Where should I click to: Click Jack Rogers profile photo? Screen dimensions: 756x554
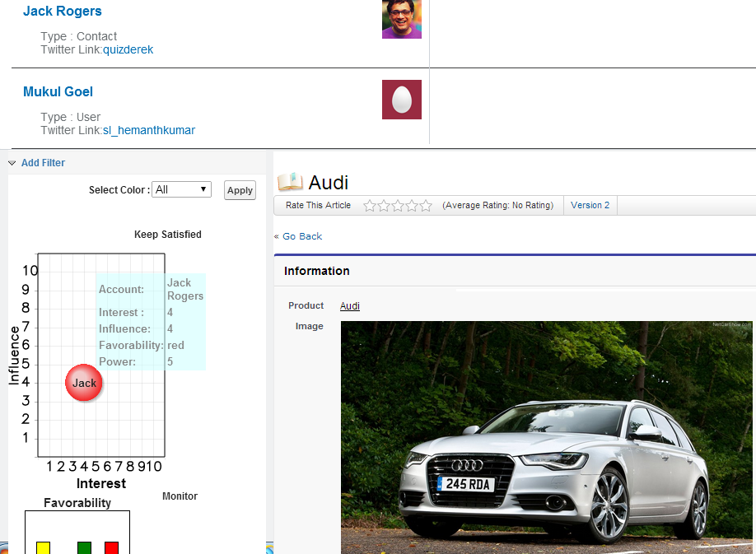coord(402,19)
